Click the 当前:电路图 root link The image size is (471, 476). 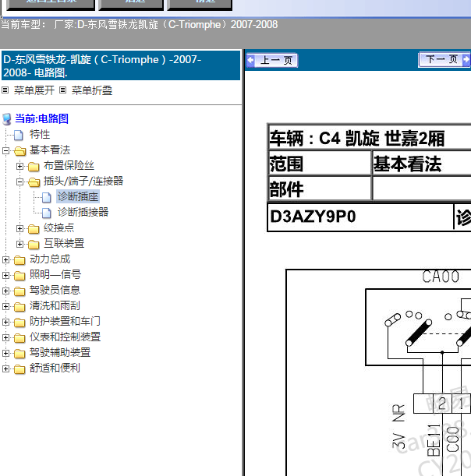pos(41,118)
